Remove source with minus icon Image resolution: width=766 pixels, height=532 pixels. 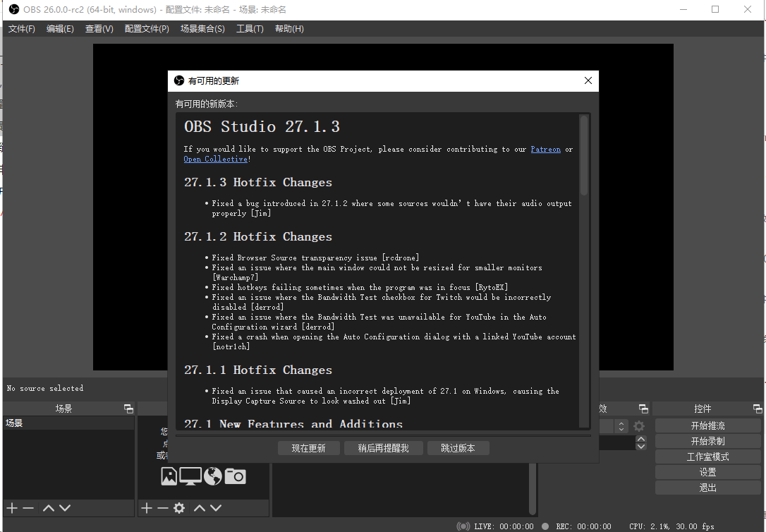[163, 508]
